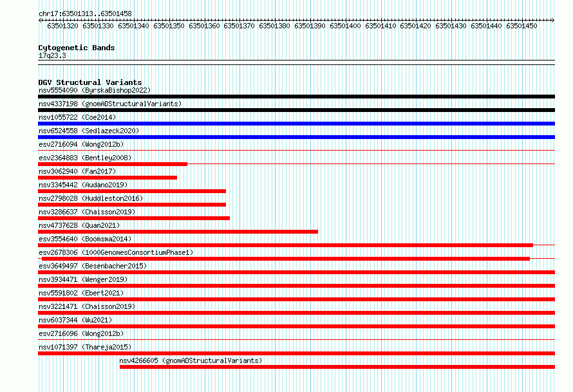Open esv3554640 (Boomsma2014) variant
The image size is (573, 392).
pos(85,239)
